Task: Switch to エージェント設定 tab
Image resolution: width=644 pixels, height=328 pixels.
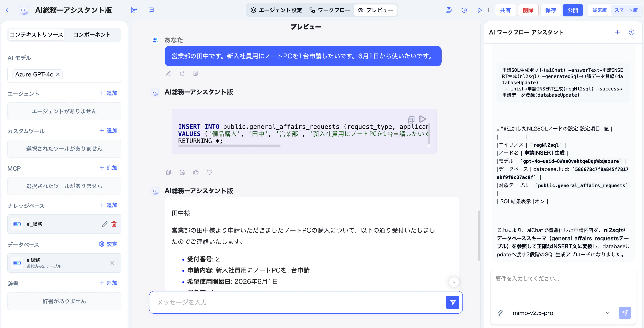Action: click(276, 10)
